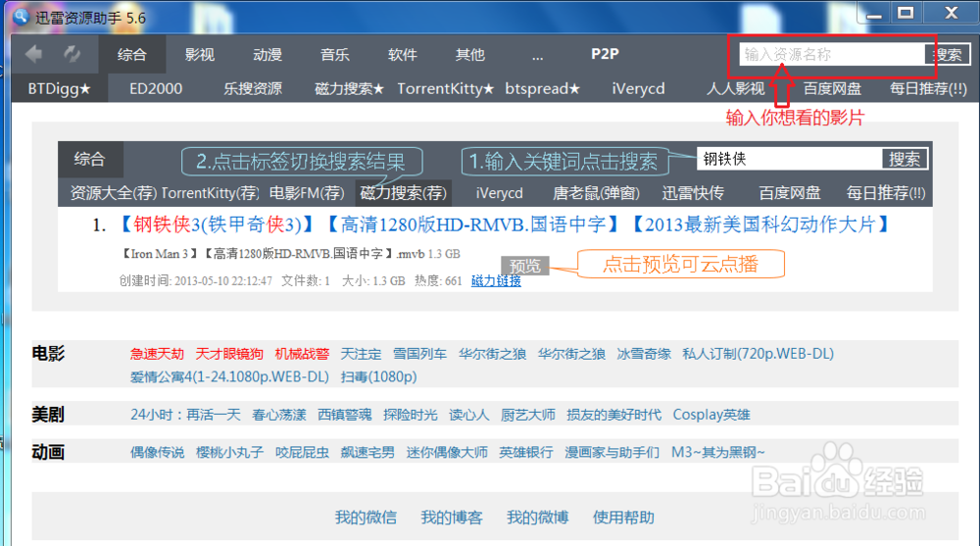
Task: Open the 使用帮助 help link
Action: (x=623, y=518)
